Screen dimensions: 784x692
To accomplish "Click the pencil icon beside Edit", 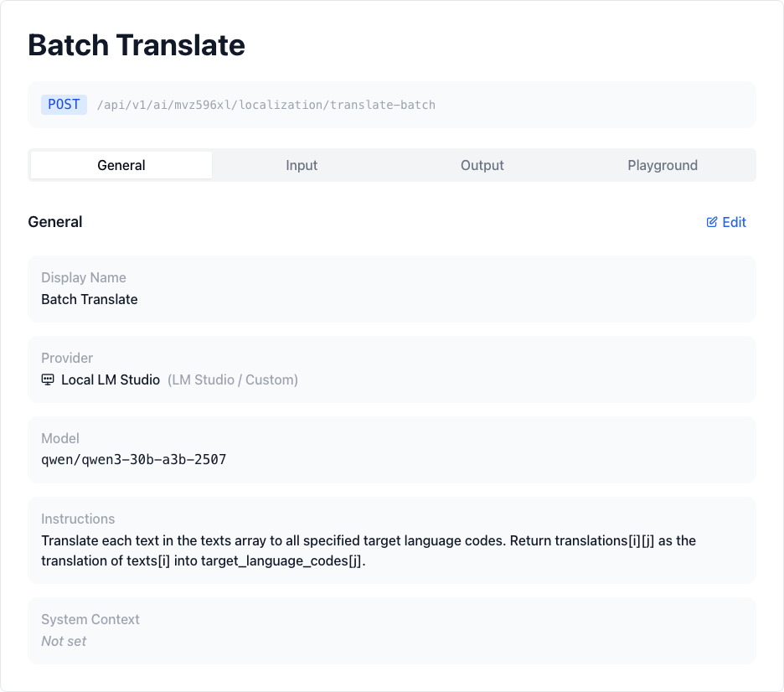I will coord(713,222).
